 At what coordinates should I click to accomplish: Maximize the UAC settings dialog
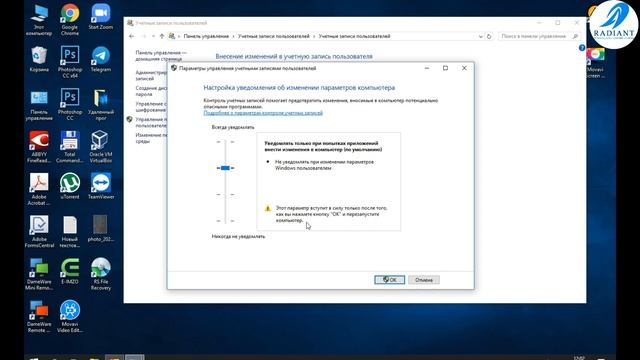pyautogui.click(x=445, y=68)
